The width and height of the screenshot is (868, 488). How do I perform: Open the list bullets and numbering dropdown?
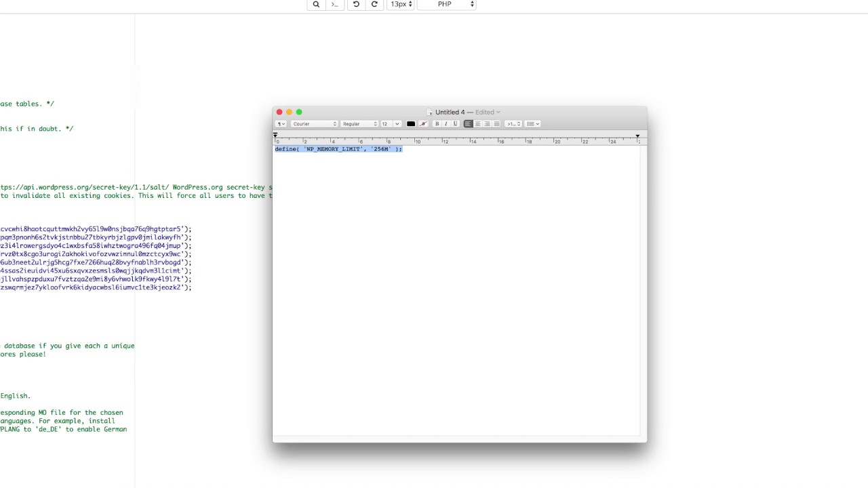click(533, 124)
